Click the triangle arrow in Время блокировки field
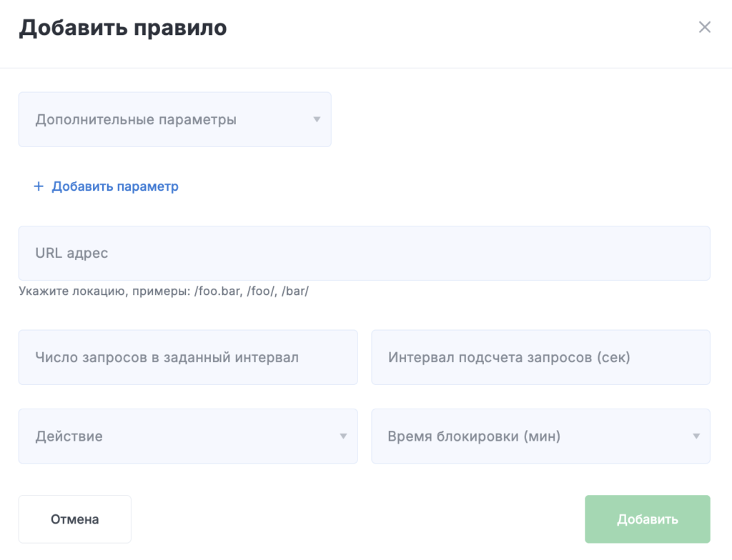The image size is (732, 560). coord(696,436)
